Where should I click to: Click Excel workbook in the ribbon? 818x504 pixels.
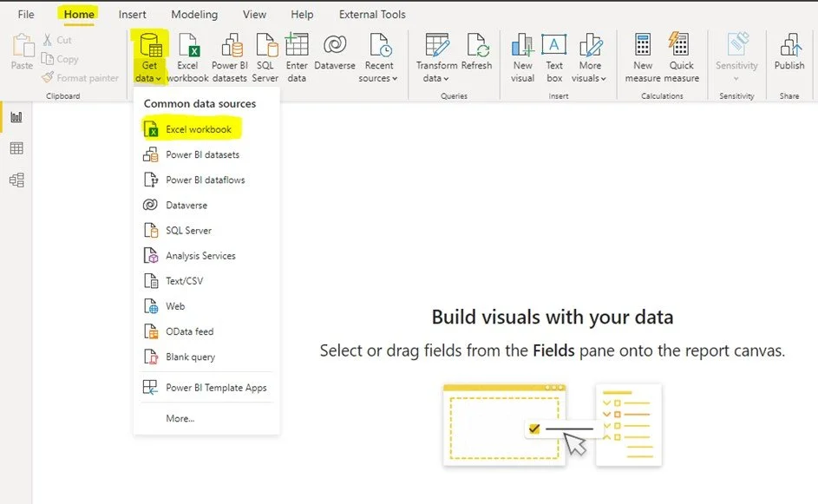tap(187, 57)
